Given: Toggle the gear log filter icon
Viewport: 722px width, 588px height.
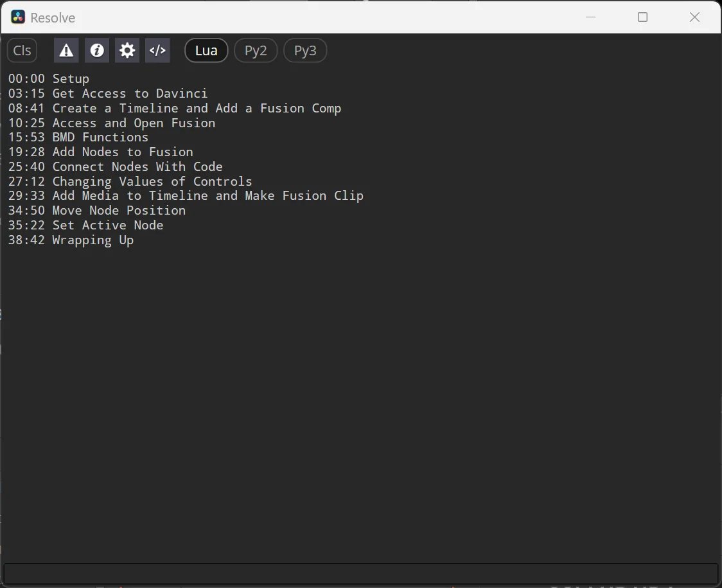Looking at the screenshot, I should pyautogui.click(x=127, y=50).
